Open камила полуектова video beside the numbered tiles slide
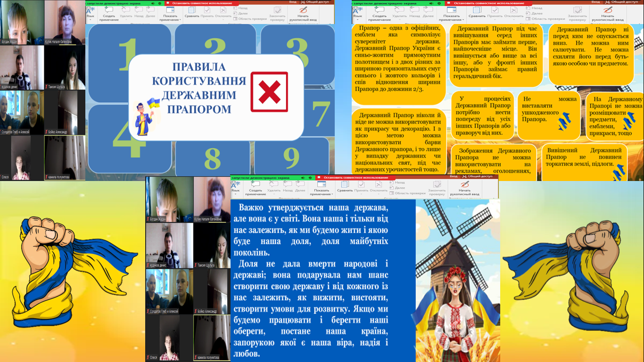644x362 pixels. click(x=65, y=158)
